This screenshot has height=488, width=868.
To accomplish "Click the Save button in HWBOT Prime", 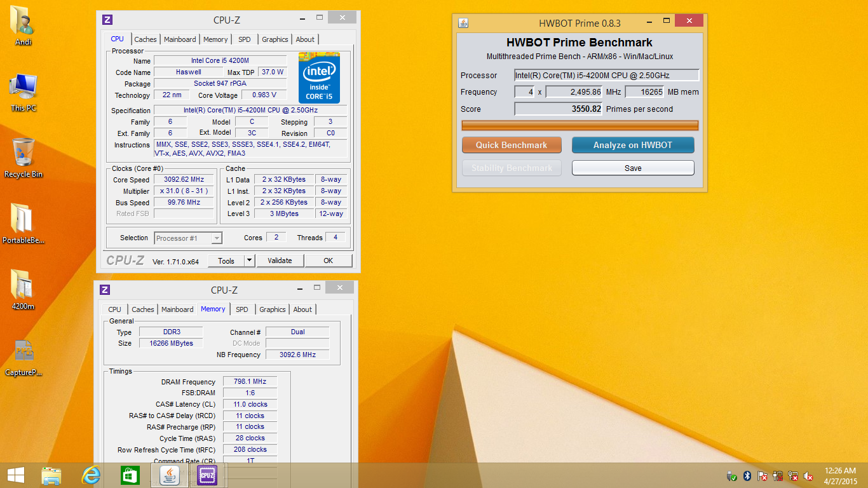I will (633, 168).
